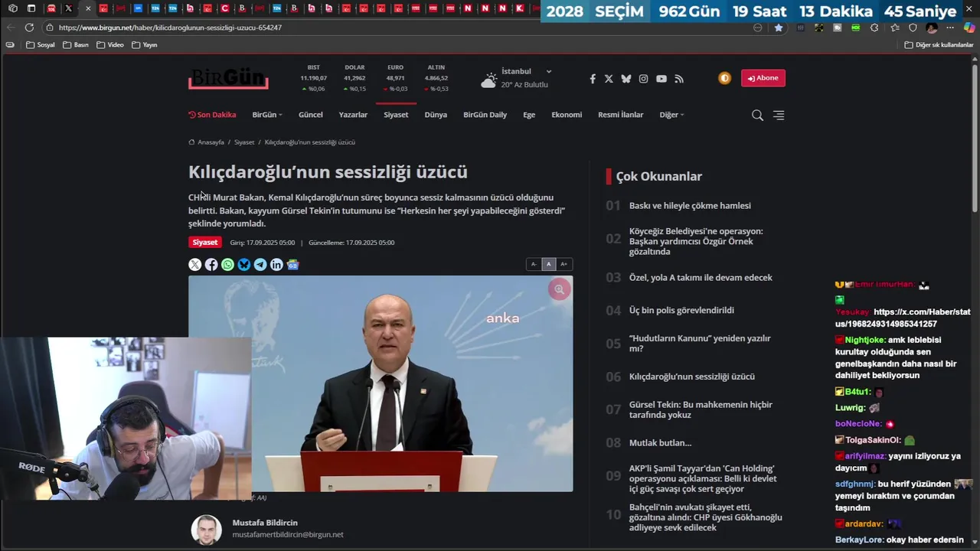Viewport: 980px width, 551px height.
Task: Open BirGün Facebook page in header
Action: (592, 79)
